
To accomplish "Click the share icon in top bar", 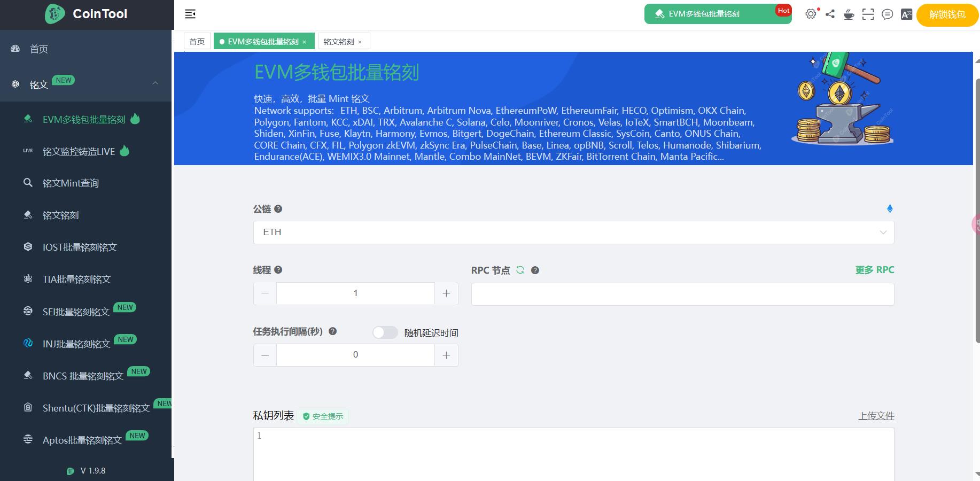I will [830, 14].
